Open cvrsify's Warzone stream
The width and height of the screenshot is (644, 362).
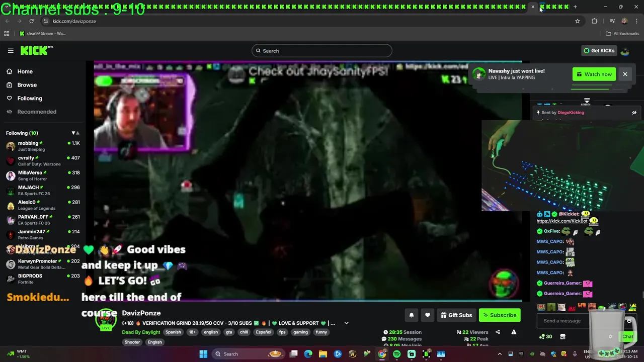click(43, 161)
